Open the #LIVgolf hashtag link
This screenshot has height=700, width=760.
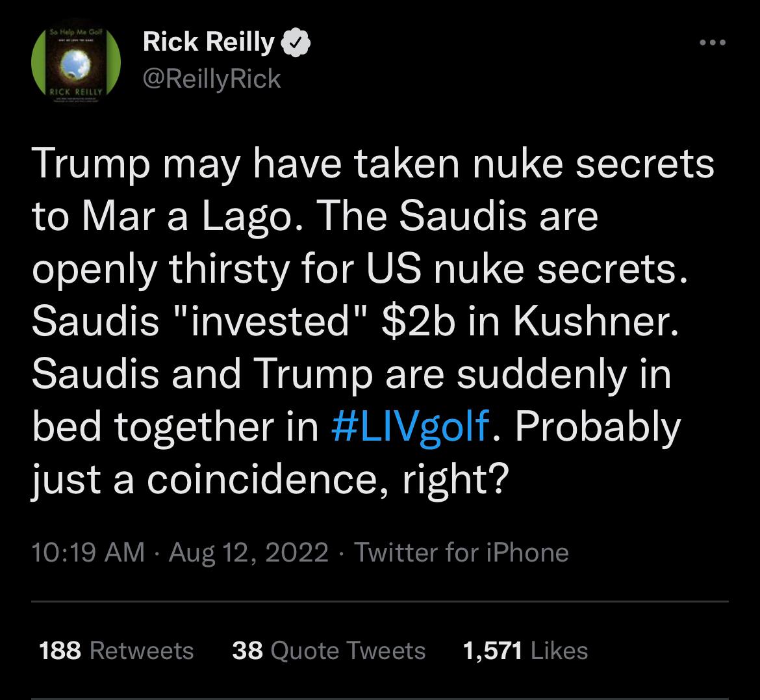409,428
